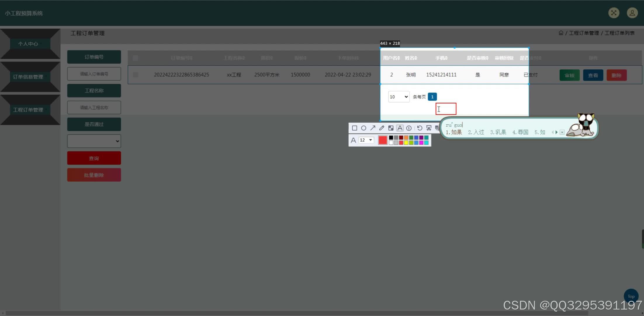Image resolution: width=644 pixels, height=316 pixels.
Task: Click the 批量删除 bulk delete button
Action: tap(94, 175)
